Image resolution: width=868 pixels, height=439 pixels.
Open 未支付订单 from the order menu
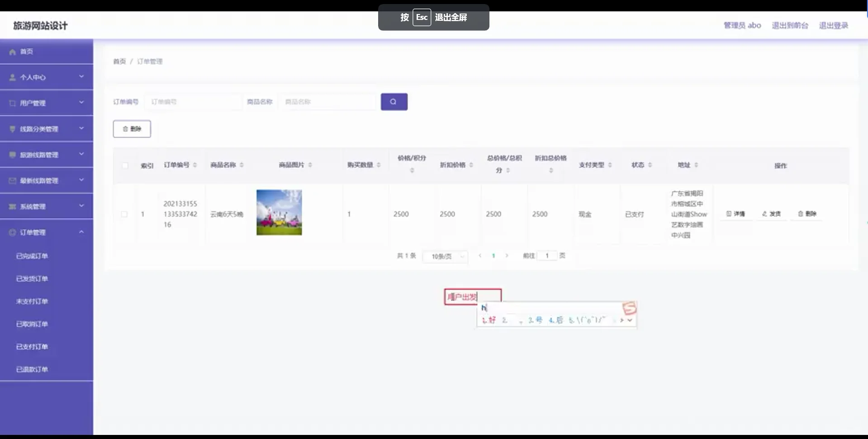click(32, 301)
